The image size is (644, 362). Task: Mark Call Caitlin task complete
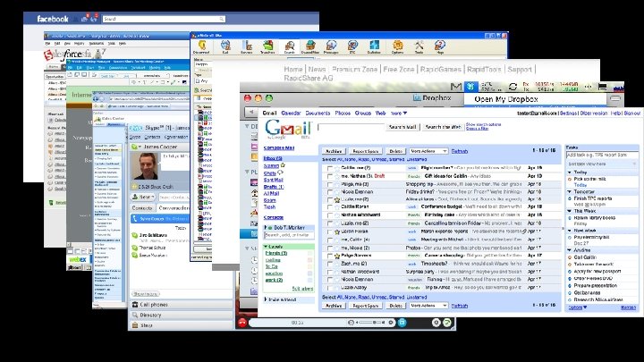[570, 257]
